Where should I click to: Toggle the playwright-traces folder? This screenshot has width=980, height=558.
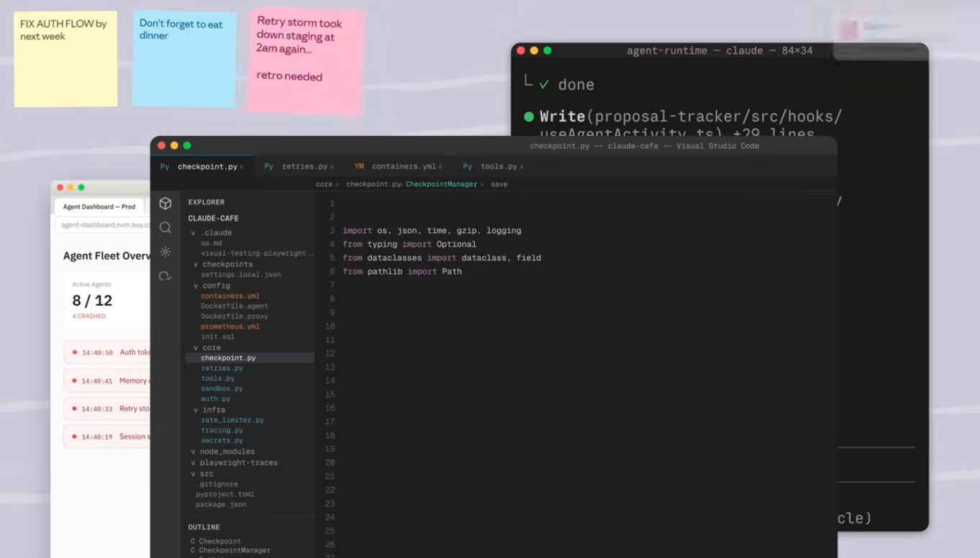point(234,463)
